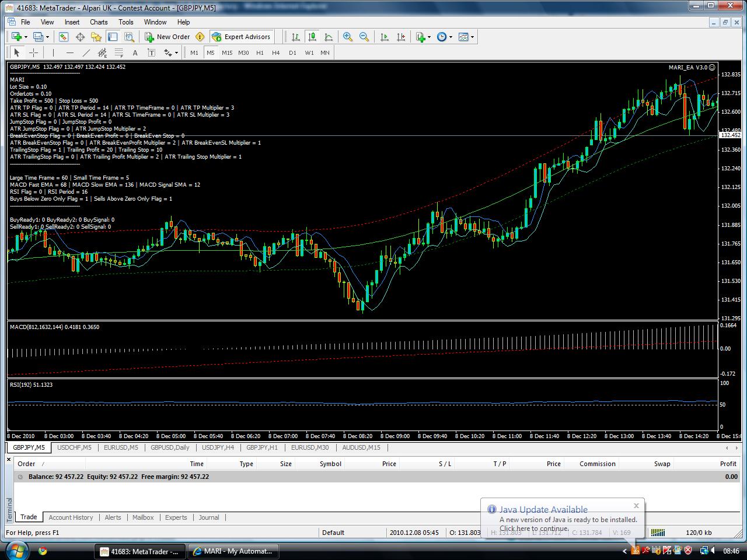Click the Templates icon
The height and width of the screenshot is (560, 747).
pyautogui.click(x=463, y=37)
